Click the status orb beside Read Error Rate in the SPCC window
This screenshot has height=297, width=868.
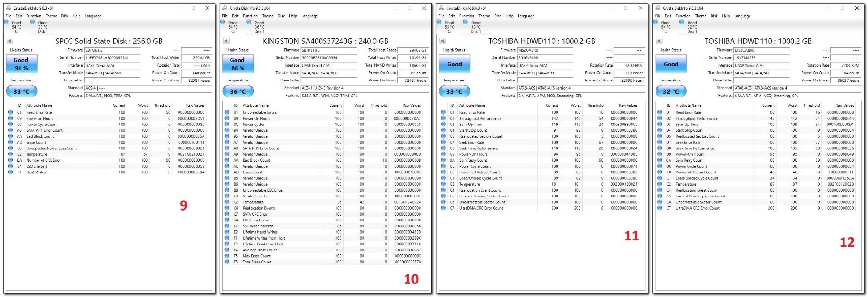[x=10, y=112]
